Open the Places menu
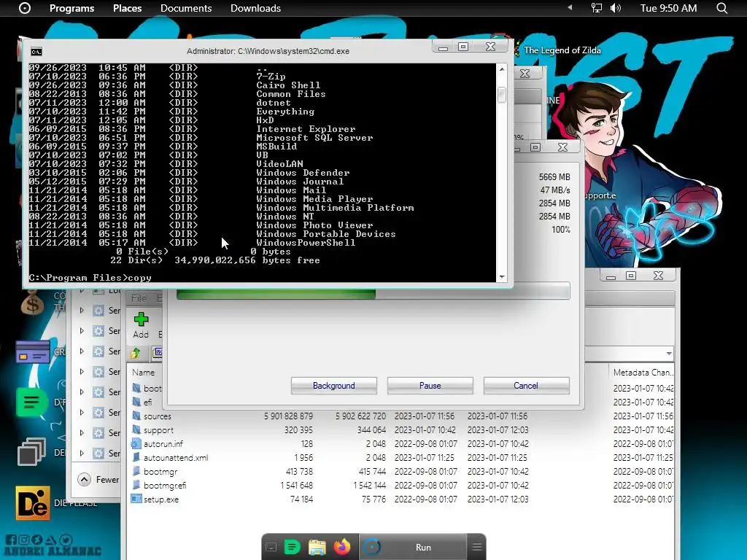This screenshot has width=747, height=560. pyautogui.click(x=127, y=8)
